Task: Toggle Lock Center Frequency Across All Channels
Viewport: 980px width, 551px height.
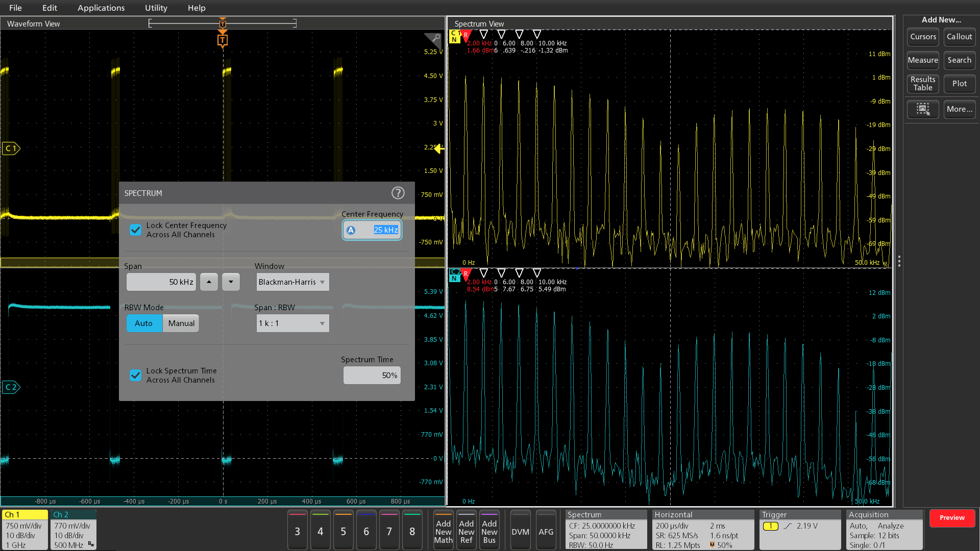Action: click(135, 230)
